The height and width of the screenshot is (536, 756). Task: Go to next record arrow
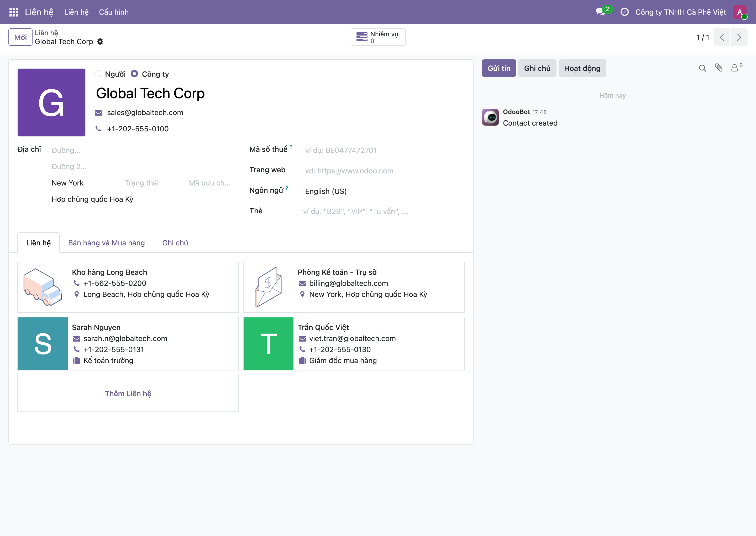point(739,37)
